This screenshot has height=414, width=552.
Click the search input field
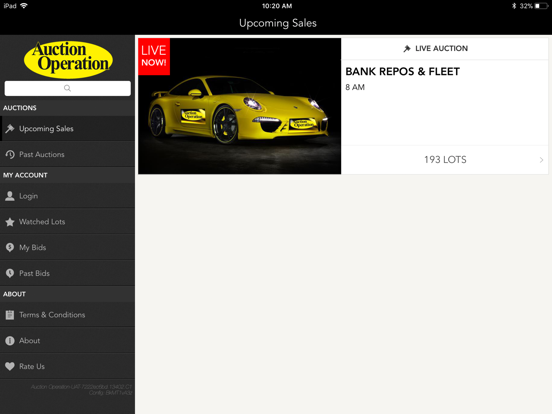click(x=68, y=88)
